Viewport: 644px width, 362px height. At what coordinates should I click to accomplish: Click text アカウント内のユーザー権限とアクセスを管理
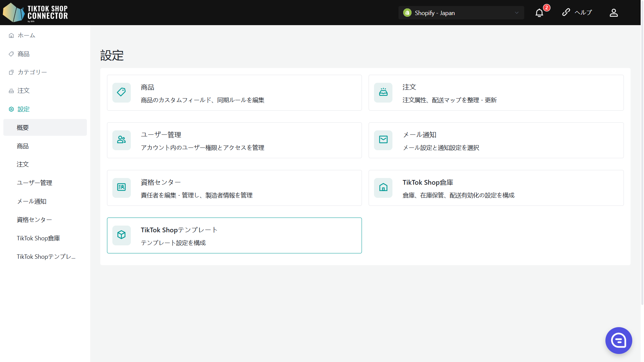203,148
